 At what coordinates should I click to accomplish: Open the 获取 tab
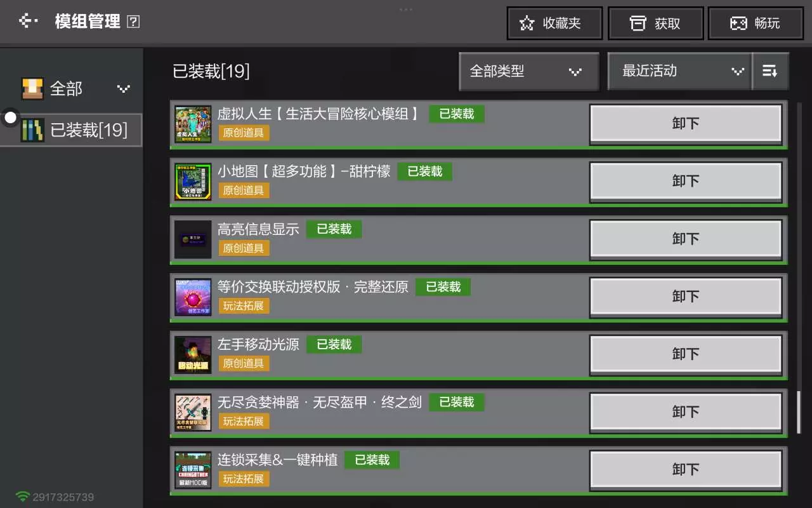pos(655,23)
